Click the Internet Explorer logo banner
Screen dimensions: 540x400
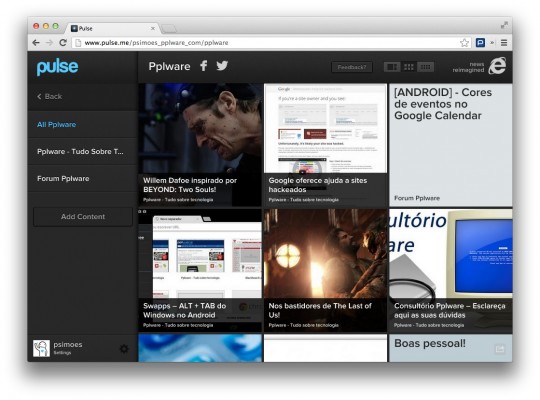point(479,66)
